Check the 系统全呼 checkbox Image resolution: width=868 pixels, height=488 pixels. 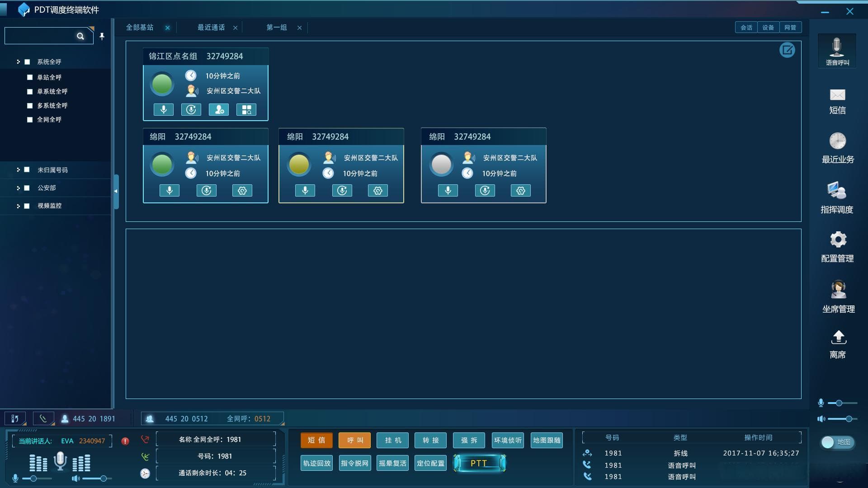pos(27,62)
